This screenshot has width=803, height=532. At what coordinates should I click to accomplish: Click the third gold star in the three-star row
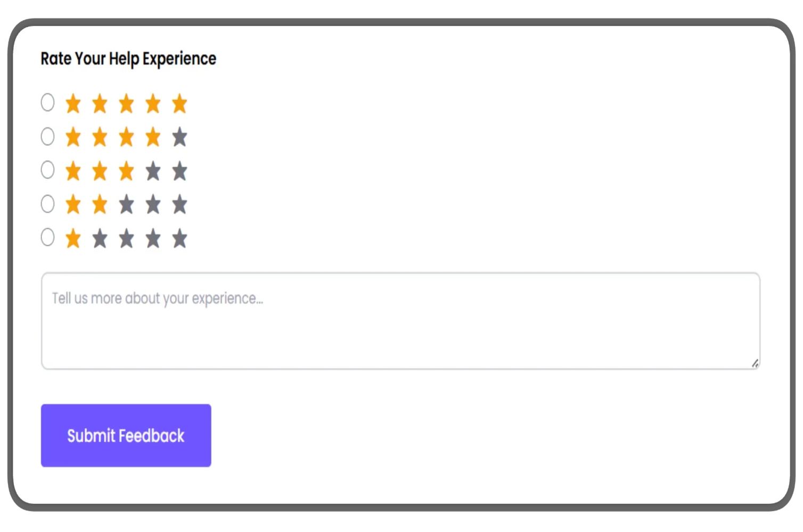click(x=126, y=171)
